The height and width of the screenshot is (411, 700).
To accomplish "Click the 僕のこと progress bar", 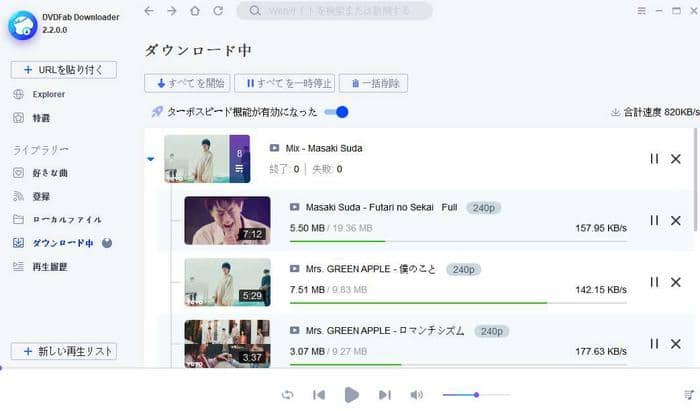I will pos(458,303).
